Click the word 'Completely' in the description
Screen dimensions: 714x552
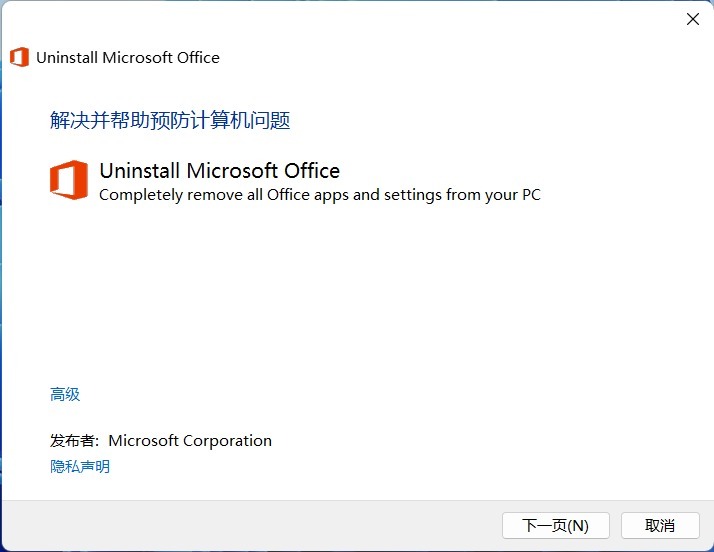(140, 195)
